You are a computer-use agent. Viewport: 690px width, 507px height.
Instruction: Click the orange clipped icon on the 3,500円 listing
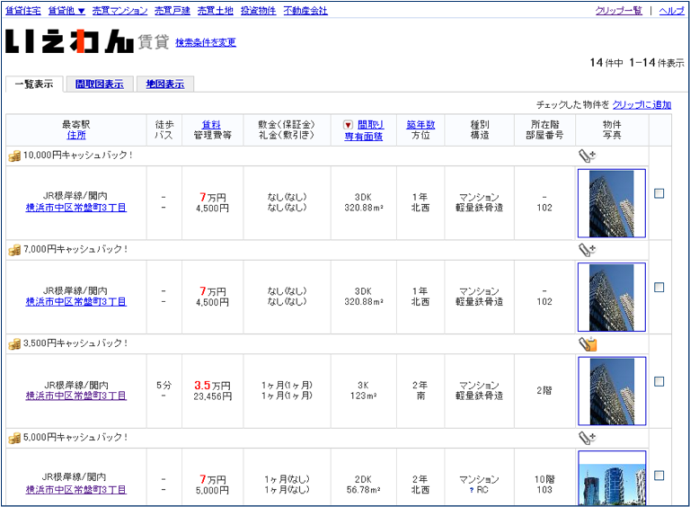[587, 343]
